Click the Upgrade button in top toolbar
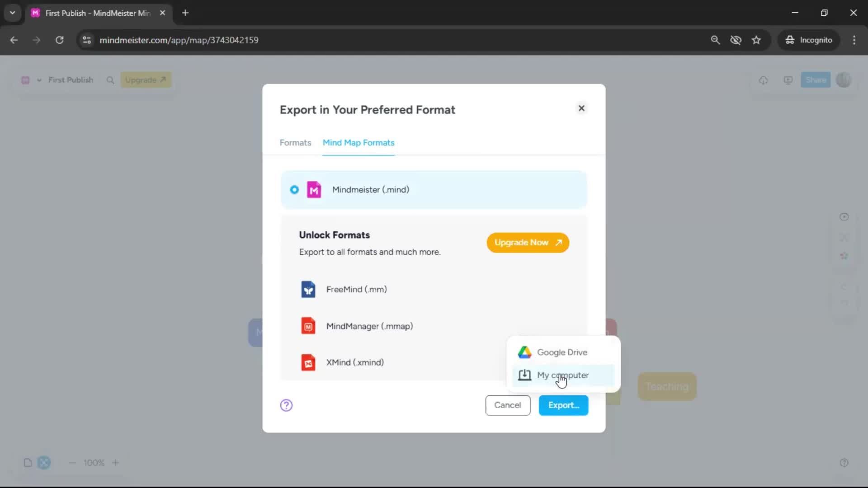This screenshot has width=868, height=488. (146, 80)
